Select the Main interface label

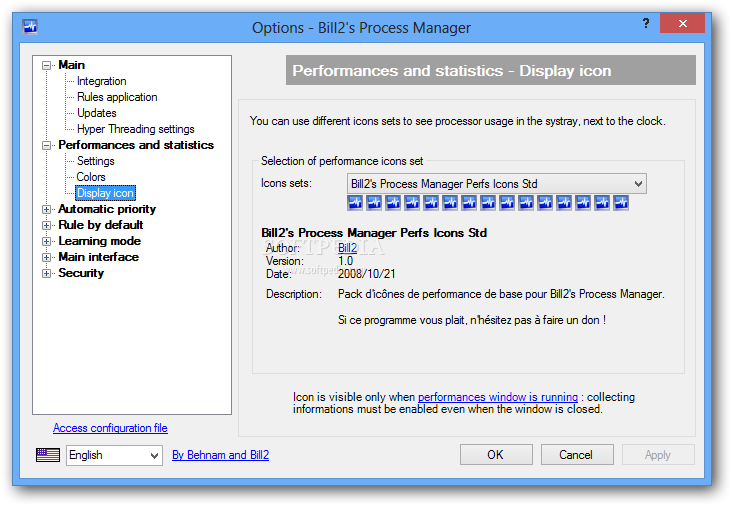(x=99, y=257)
